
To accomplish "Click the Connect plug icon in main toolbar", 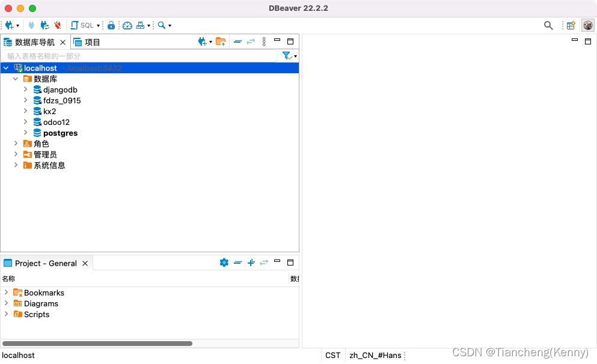I will pos(31,25).
